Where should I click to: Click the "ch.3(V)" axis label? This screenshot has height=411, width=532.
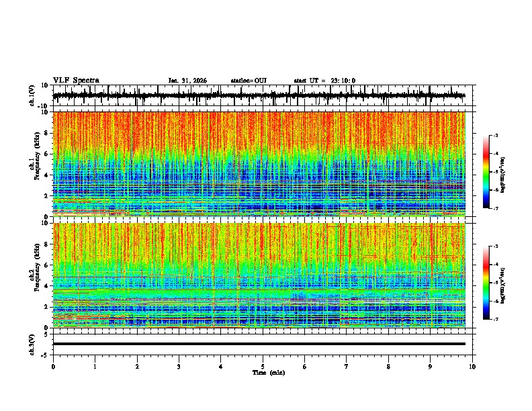32,345
